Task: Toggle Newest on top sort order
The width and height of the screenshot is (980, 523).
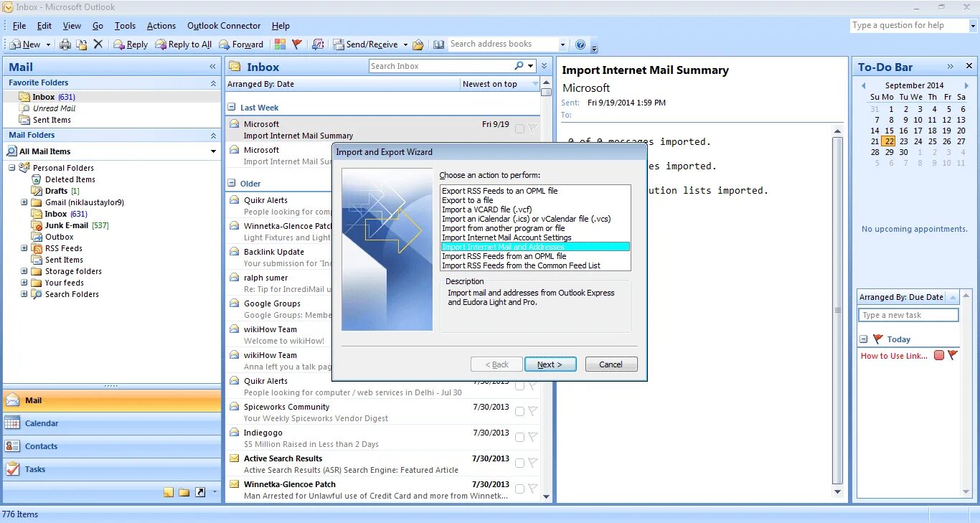Action: click(500, 84)
